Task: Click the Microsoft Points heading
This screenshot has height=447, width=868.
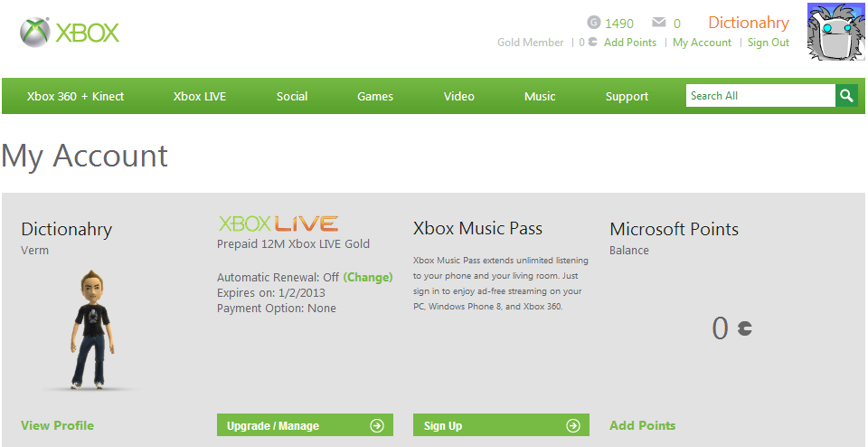Action: tap(675, 229)
